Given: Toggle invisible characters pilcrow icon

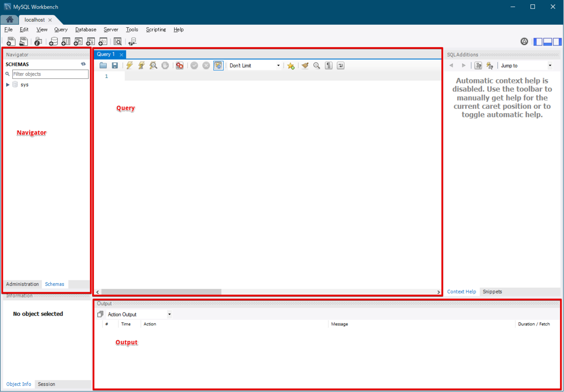Looking at the screenshot, I should click(x=329, y=66).
